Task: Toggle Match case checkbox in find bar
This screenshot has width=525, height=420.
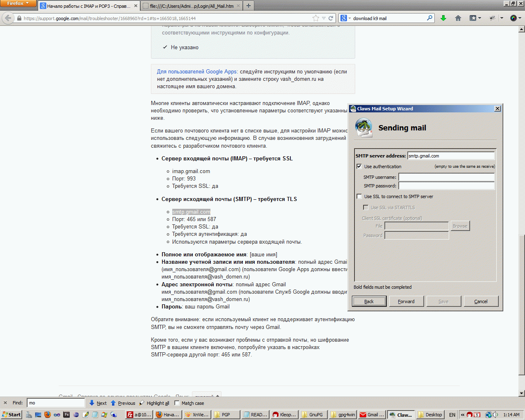Action: point(177,403)
